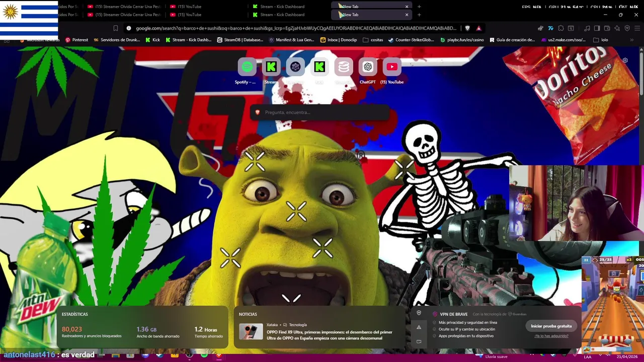Click the Brave Rewards triangle icon in address bar
The image size is (644, 362).
[478, 28]
